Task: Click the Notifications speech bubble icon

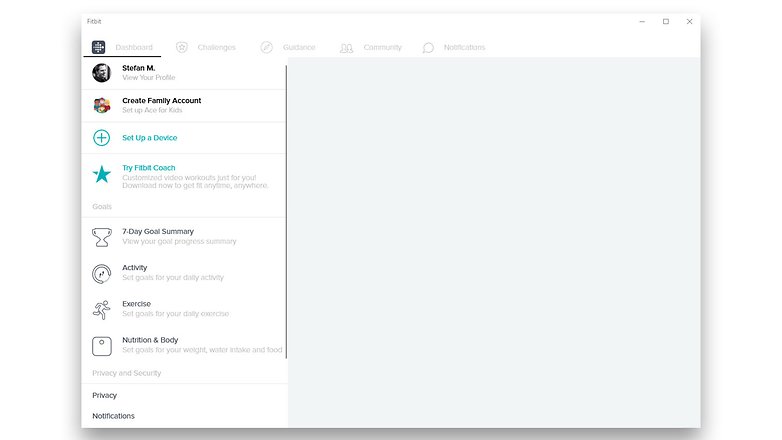Action: point(428,48)
